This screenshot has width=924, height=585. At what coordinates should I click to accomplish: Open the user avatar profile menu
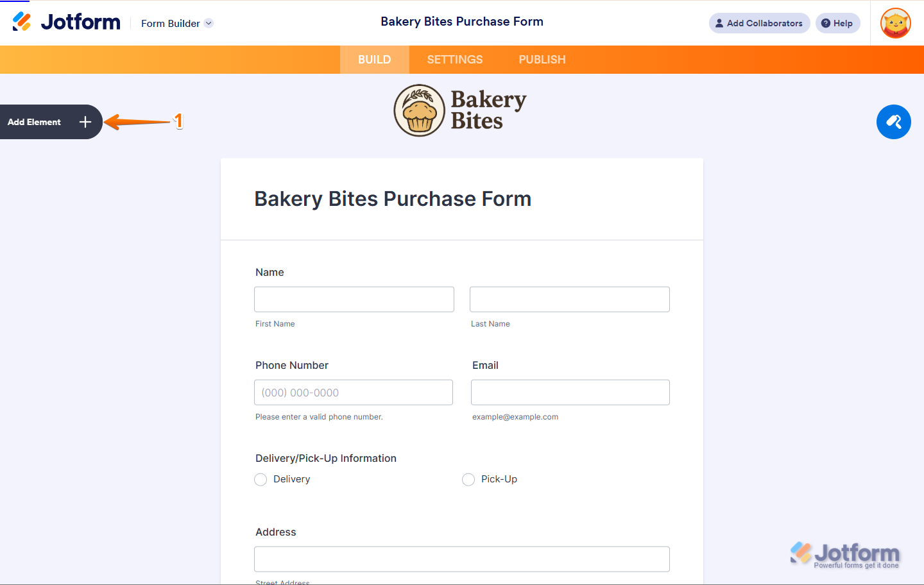coord(896,23)
